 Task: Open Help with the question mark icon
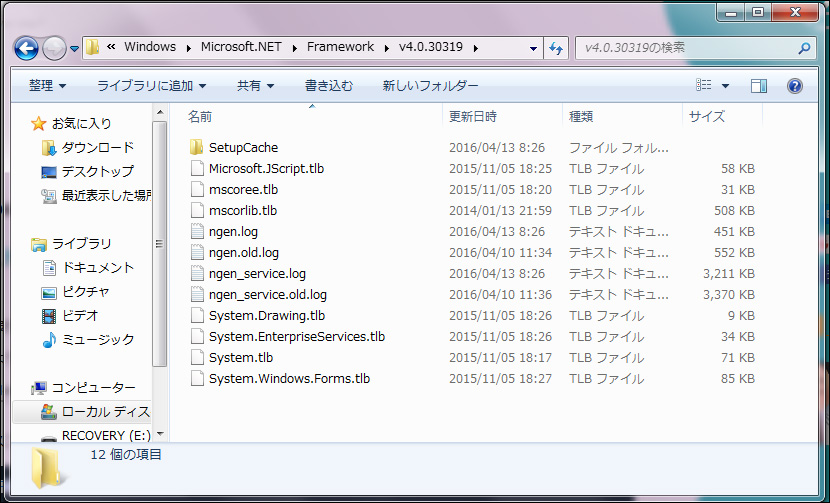(795, 86)
